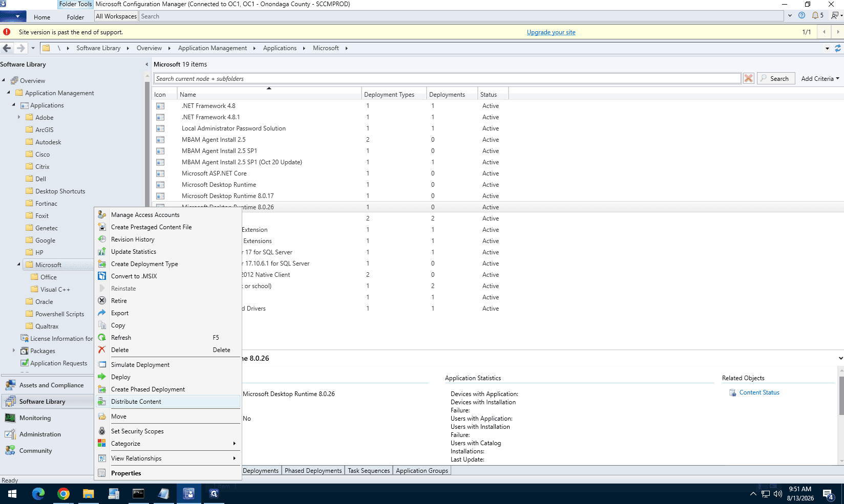Click the Update Statistics chart icon
Screen dimensions: 844x504
tap(102, 251)
